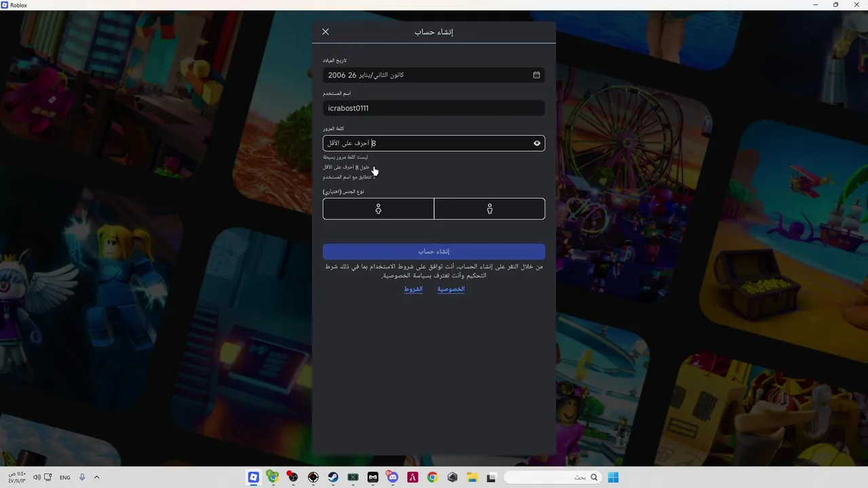Open File Explorer folder in taskbar
This screenshot has width=868, height=488.
tap(472, 477)
